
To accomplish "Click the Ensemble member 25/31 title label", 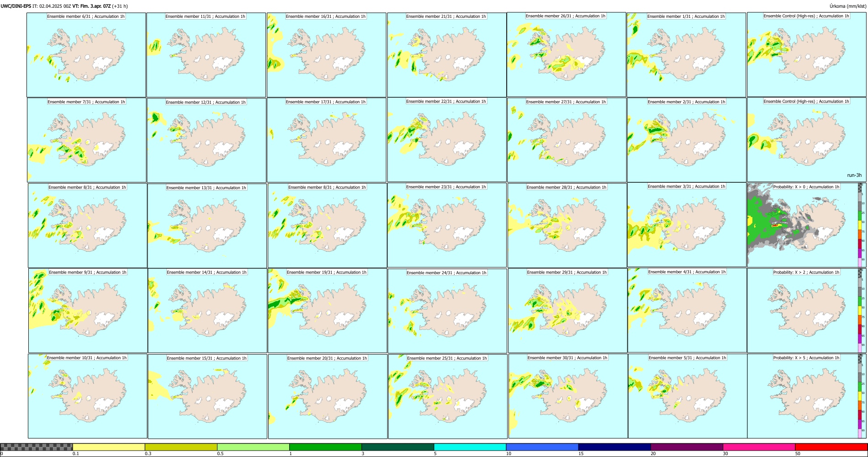I will pyautogui.click(x=447, y=358).
